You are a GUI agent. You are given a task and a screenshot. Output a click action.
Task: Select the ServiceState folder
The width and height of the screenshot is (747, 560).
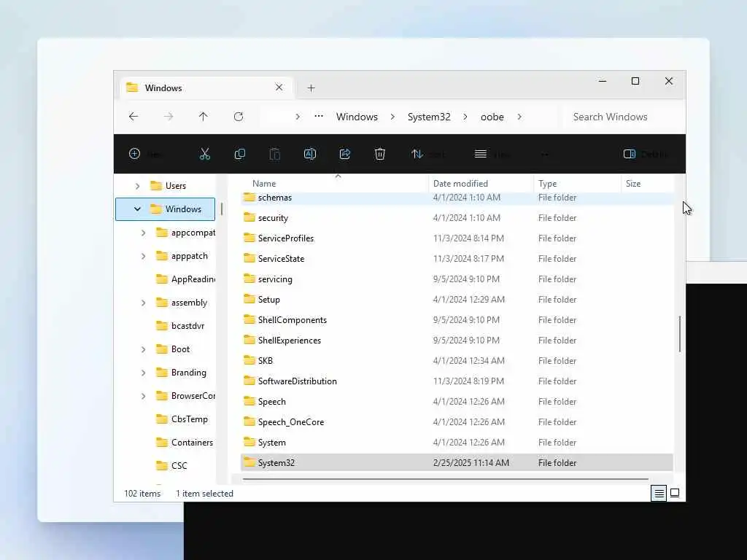click(281, 259)
